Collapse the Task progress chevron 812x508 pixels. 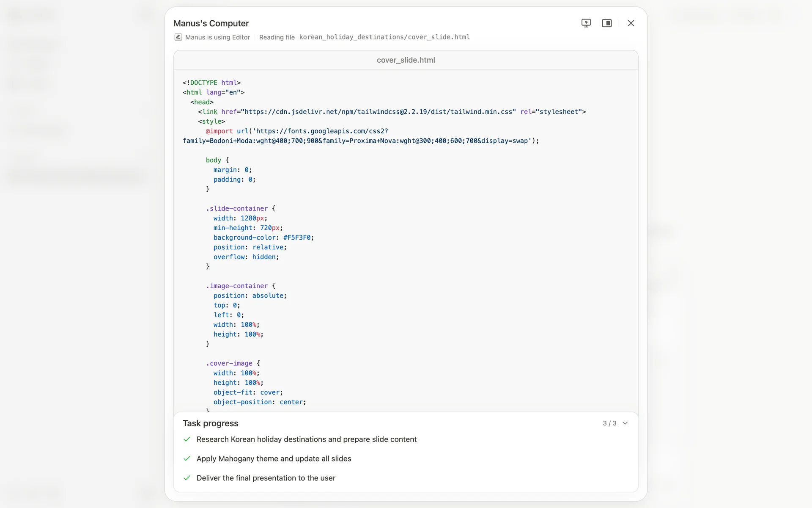[625, 423]
